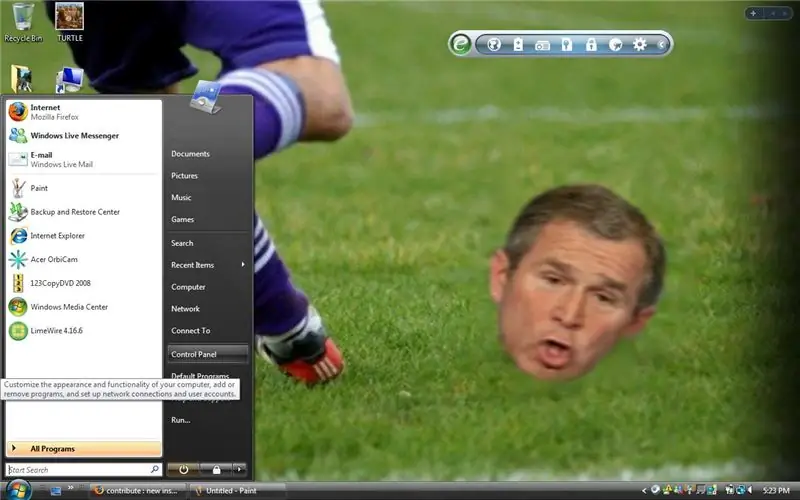Open Acer ePresentation projector icon
800x500 pixels.
(542, 45)
